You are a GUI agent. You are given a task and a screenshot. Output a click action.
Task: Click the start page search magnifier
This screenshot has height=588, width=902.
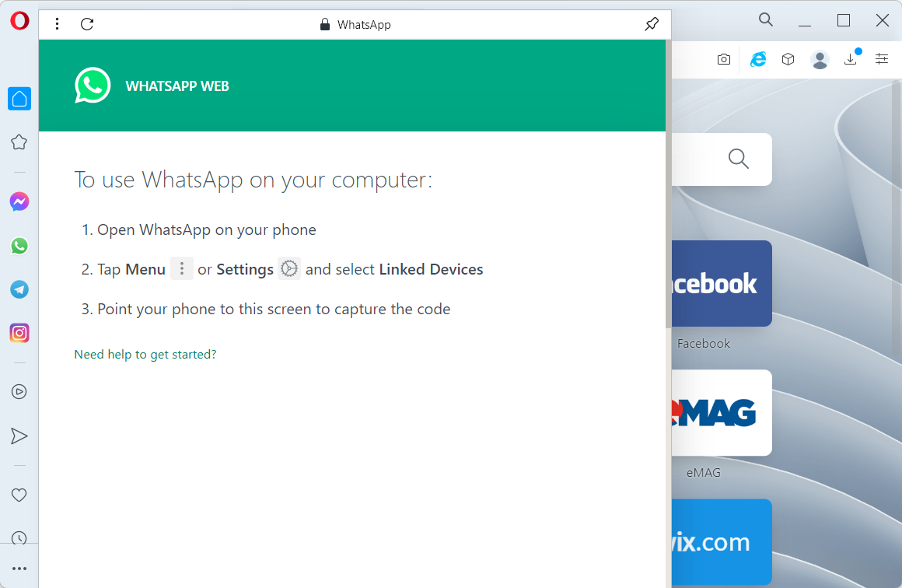click(x=739, y=158)
